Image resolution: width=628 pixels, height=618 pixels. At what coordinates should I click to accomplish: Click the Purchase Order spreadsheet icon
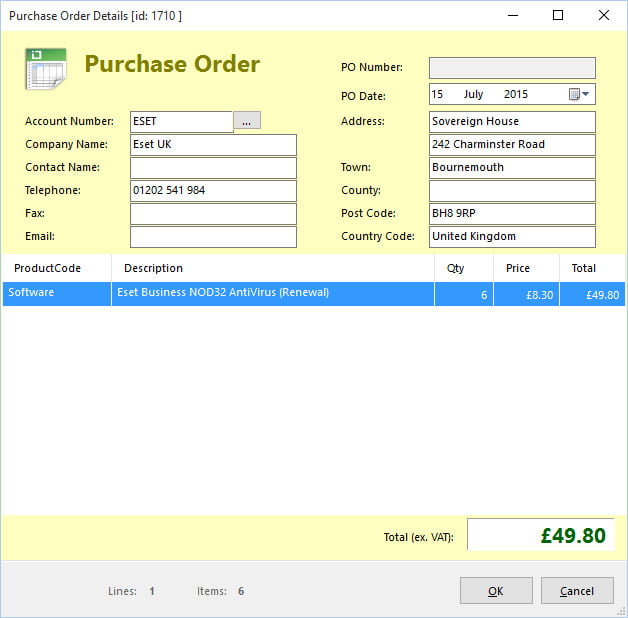point(45,69)
